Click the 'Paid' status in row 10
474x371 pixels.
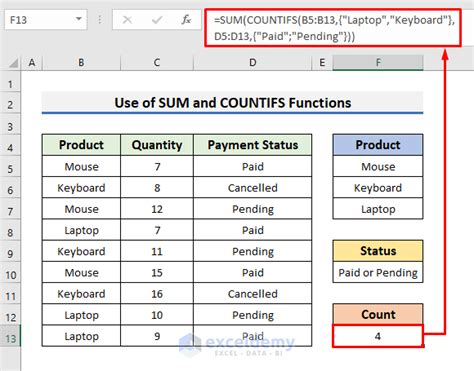pos(252,273)
